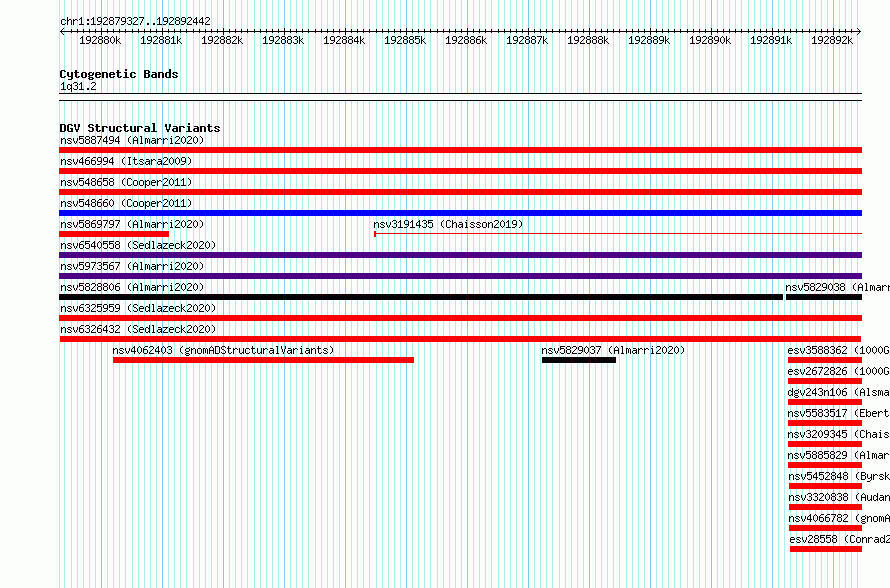Click the 192884k ruler tick label
This screenshot has width=890, height=588.
tap(344, 40)
